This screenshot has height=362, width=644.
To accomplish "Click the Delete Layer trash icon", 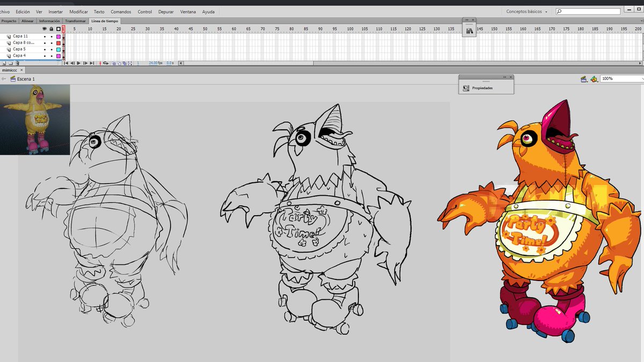I will coord(18,63).
